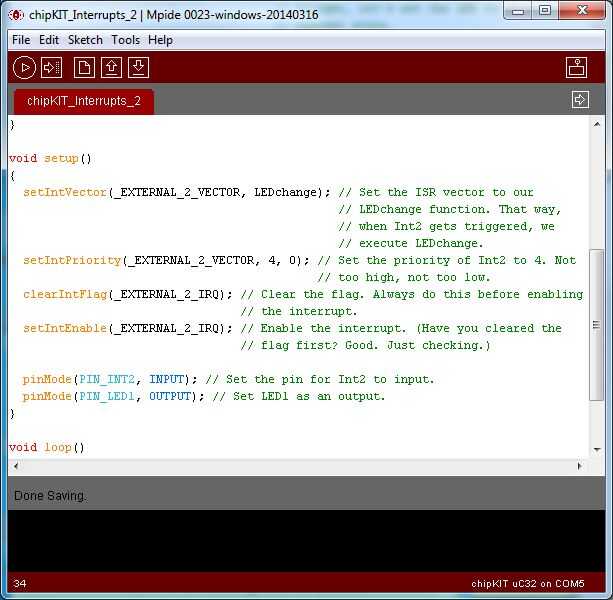Select the chipKIT_Interrupts_2 tab
This screenshot has width=613, height=600.
pyautogui.click(x=84, y=101)
